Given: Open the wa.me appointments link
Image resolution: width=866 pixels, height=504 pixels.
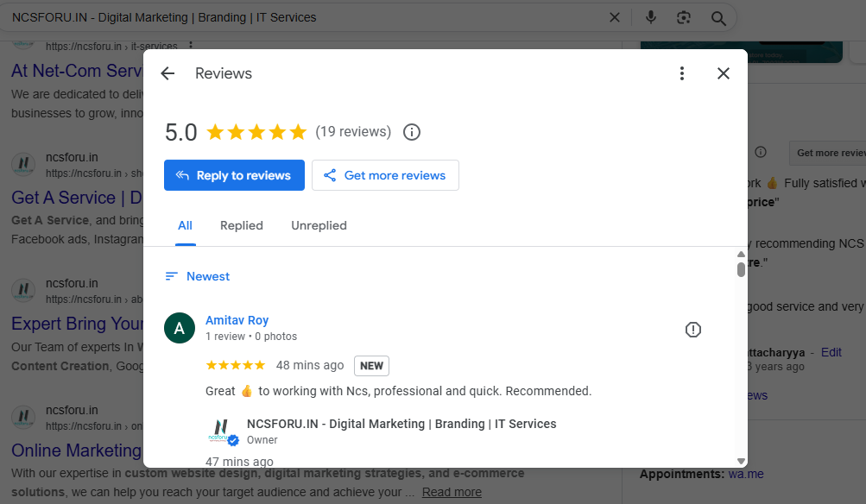Looking at the screenshot, I should (746, 474).
